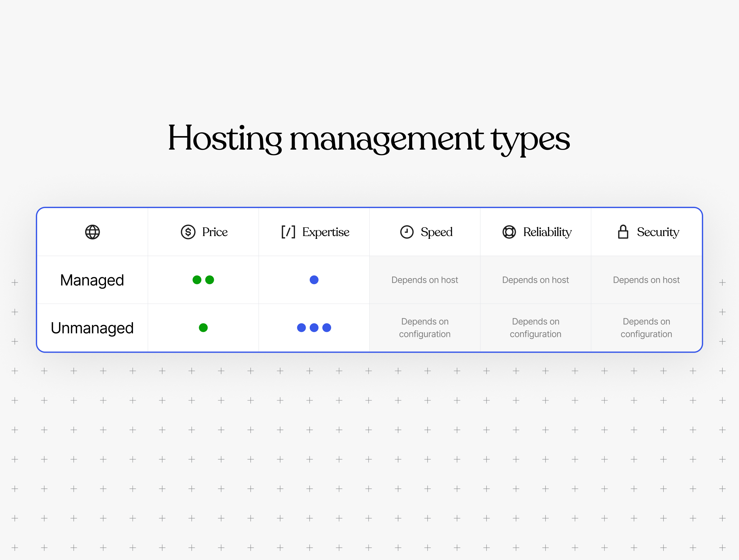The image size is (739, 560).
Task: Click 'Depends on configuration' under Security
Action: pyautogui.click(x=646, y=328)
